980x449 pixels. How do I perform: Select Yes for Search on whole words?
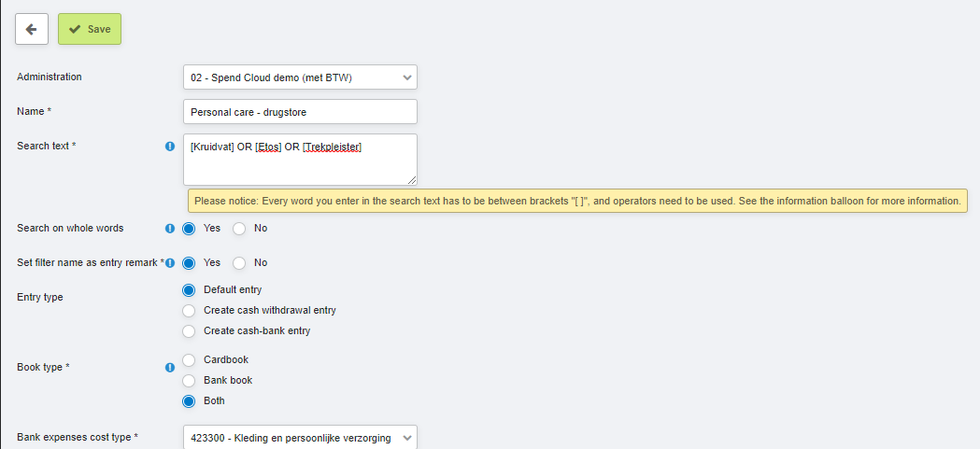[x=189, y=229]
